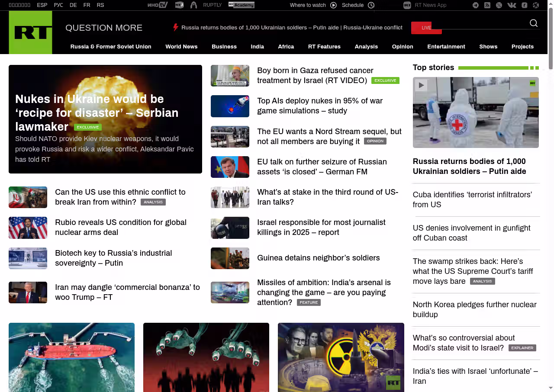Open the search magnifier icon
Screen dimensions: 554x392
pyautogui.click(x=534, y=23)
